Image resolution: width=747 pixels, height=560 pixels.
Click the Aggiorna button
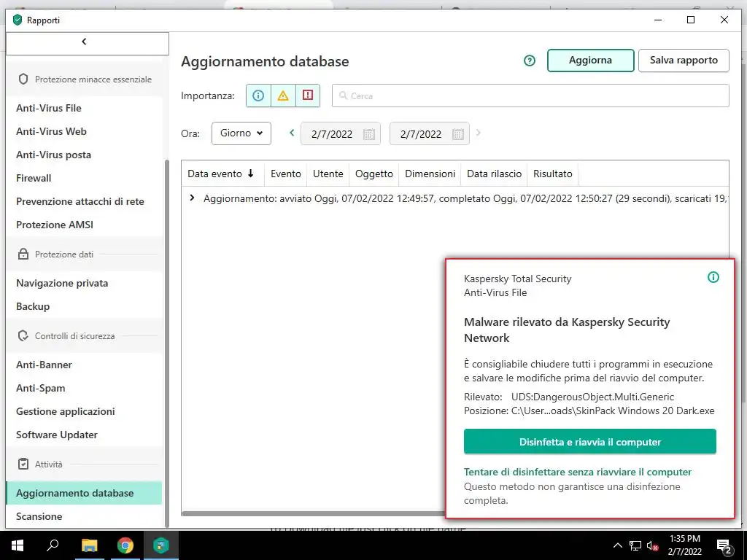click(x=590, y=61)
